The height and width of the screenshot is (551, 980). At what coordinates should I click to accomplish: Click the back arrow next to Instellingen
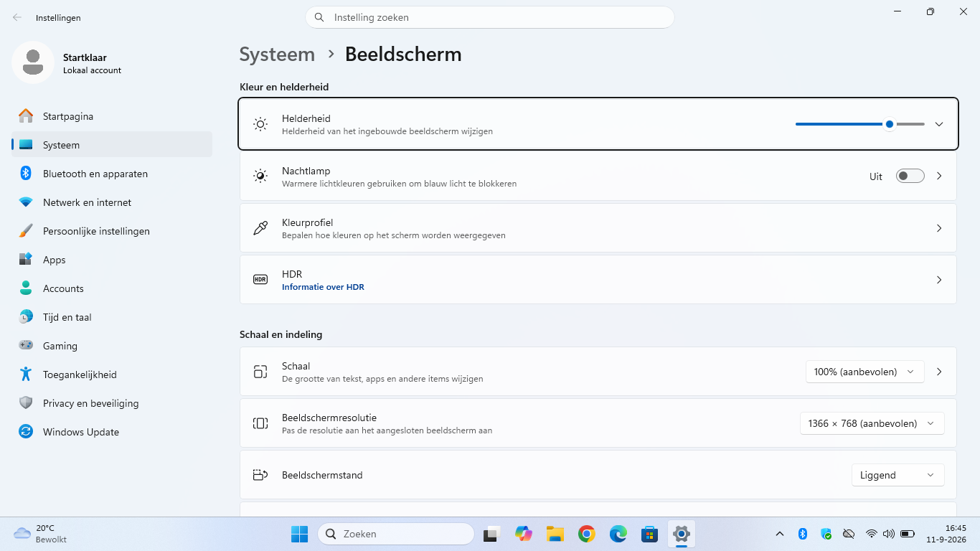coord(17,17)
